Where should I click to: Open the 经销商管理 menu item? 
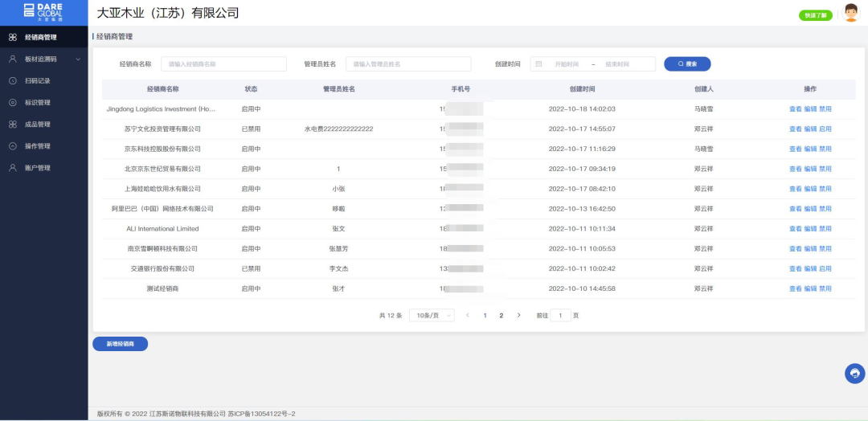tap(43, 38)
